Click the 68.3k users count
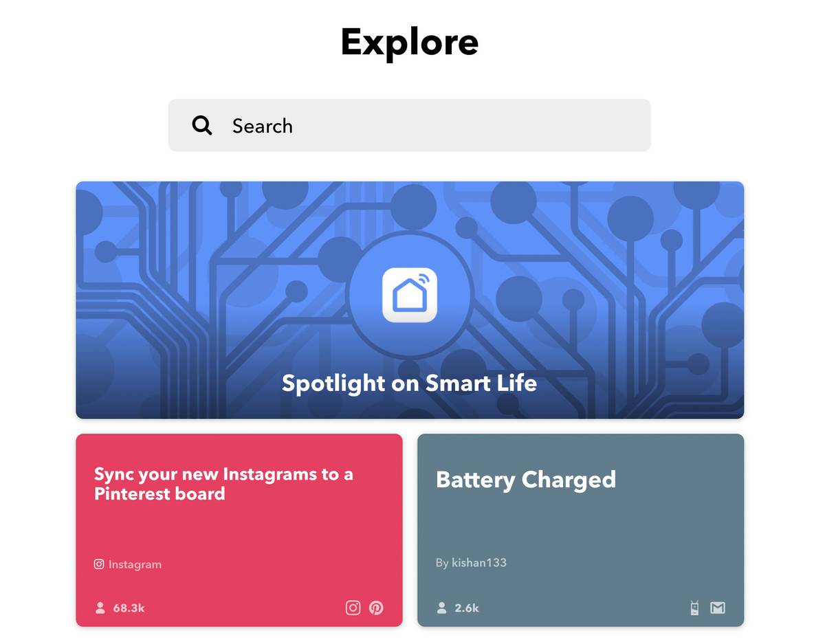The image size is (825, 644). (129, 608)
